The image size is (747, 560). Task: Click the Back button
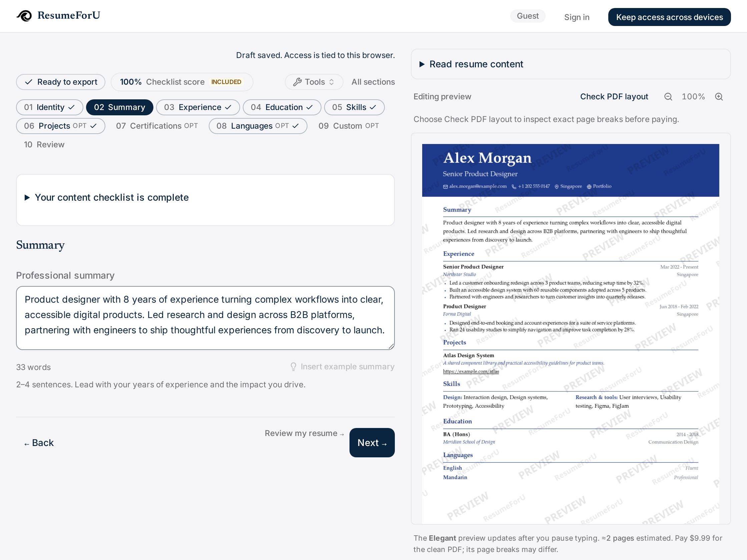(x=39, y=443)
